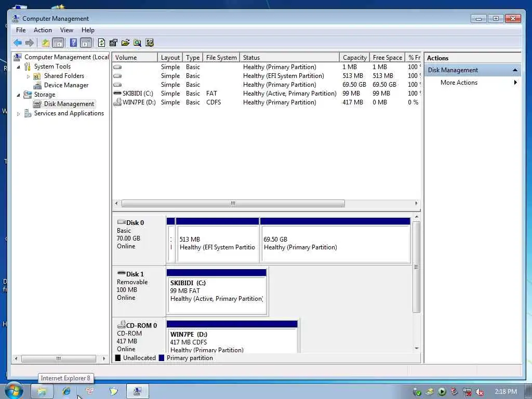Screen dimensions: 532x399
Task: Click the volume list horizontal scrollbar right arrow
Action: [x=416, y=203]
